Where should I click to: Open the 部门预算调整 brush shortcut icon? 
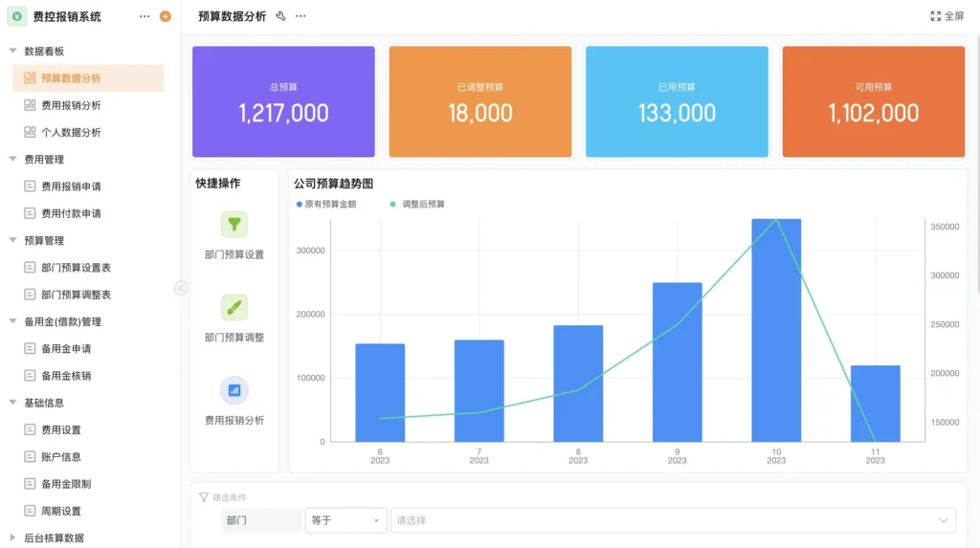[x=234, y=307]
